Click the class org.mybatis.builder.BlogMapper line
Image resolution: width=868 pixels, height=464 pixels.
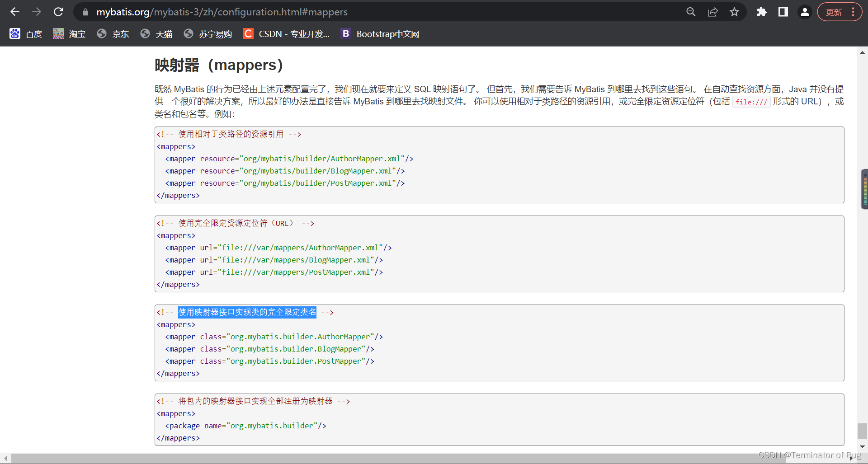tap(270, 349)
